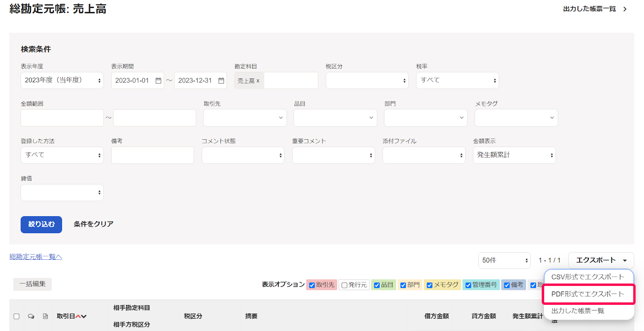Check the select-all checkbox in table header

coord(17,317)
